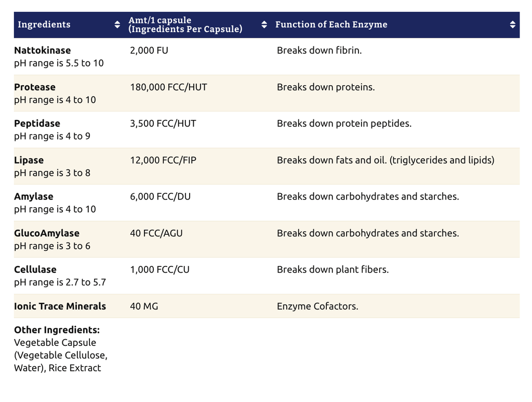Select the GlucoAmylase ingredient name
The width and height of the screenshot is (532, 402).
coord(47,233)
